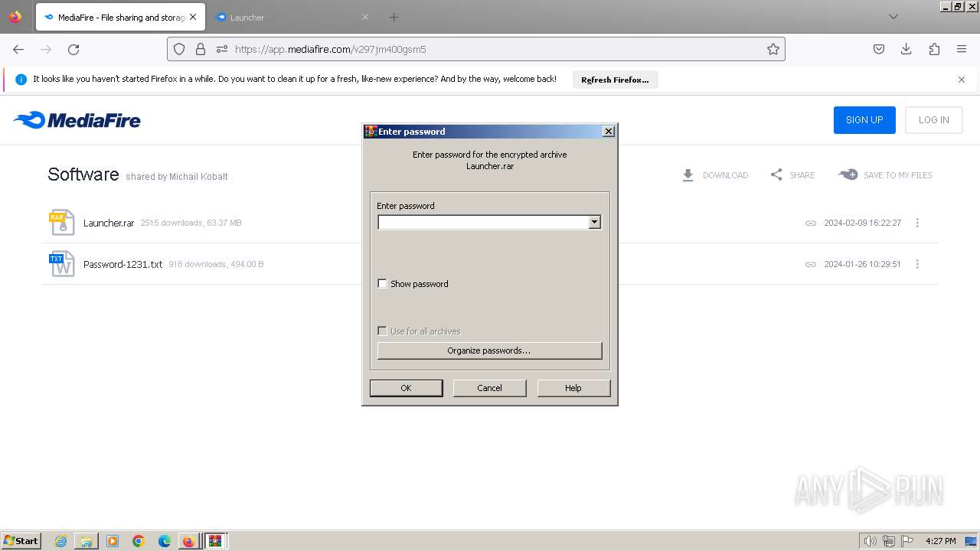Click LOG IN button

[x=934, y=120]
